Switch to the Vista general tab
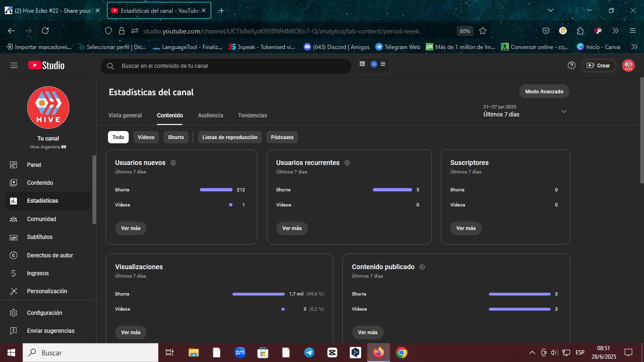644x362 pixels. pyautogui.click(x=125, y=115)
